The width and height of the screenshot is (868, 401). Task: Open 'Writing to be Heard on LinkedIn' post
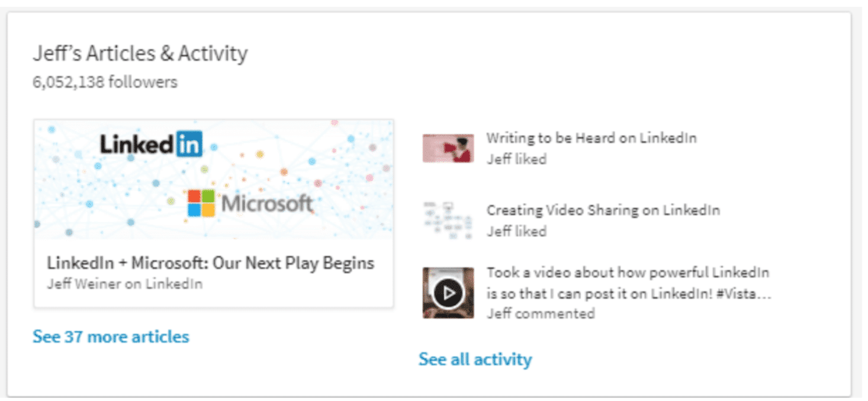(591, 138)
